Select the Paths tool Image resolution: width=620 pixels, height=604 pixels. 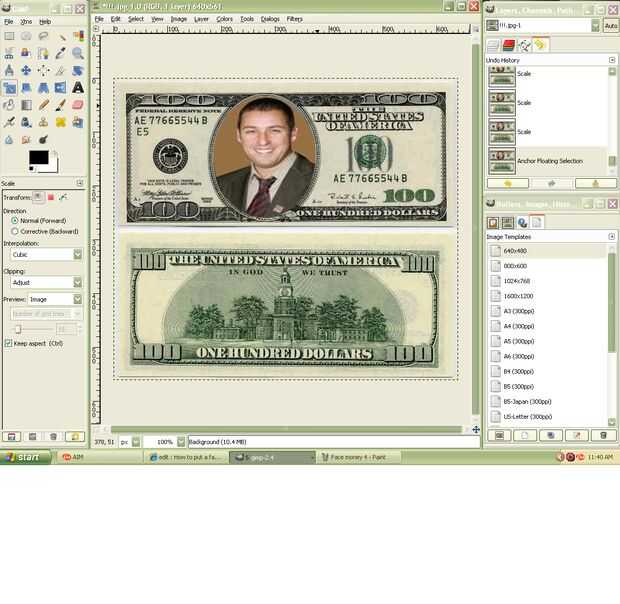(x=43, y=53)
